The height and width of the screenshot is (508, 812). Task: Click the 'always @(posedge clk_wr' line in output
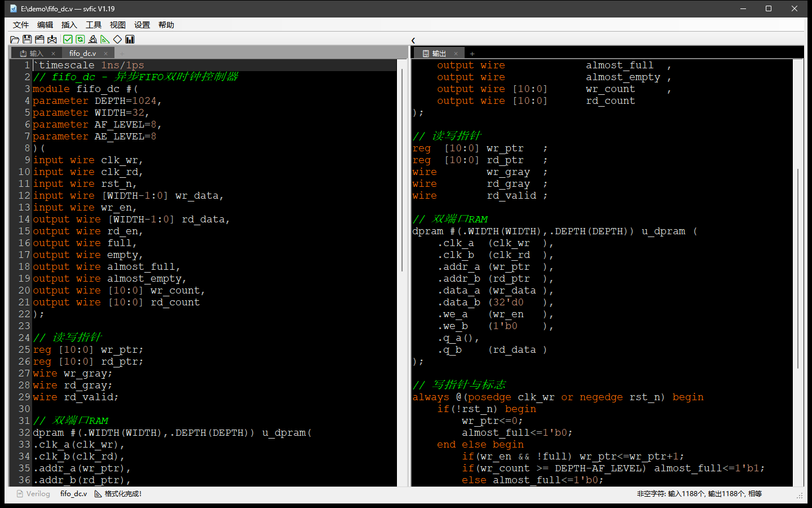tap(558, 397)
